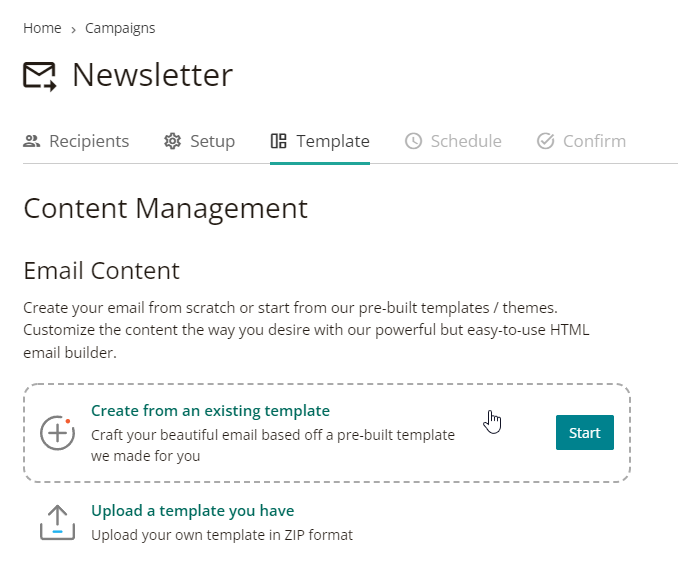
Task: Go to Home in breadcrumb
Action: (x=42, y=28)
